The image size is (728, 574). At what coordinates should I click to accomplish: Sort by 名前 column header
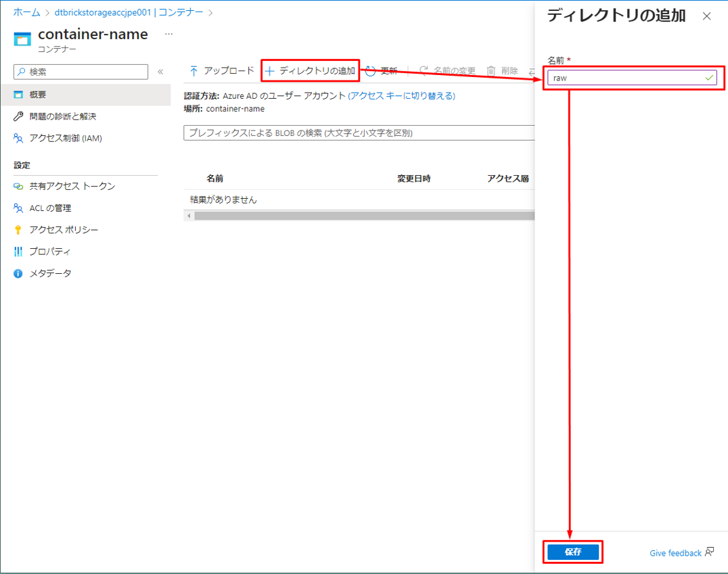215,178
